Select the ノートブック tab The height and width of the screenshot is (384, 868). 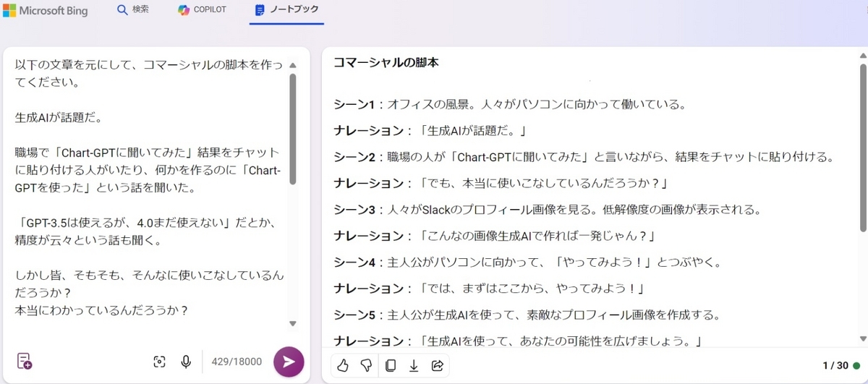pyautogui.click(x=286, y=10)
